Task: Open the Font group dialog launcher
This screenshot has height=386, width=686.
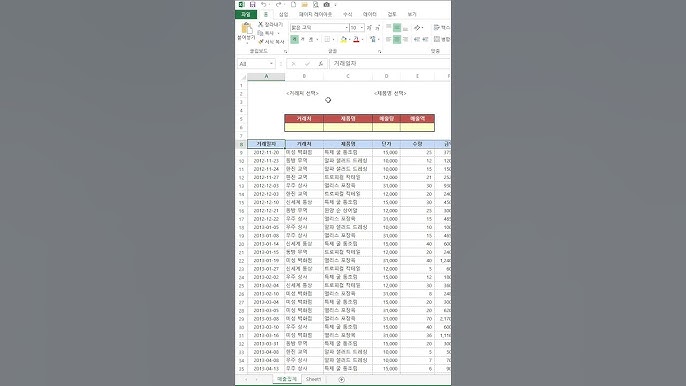Action: pyautogui.click(x=379, y=52)
